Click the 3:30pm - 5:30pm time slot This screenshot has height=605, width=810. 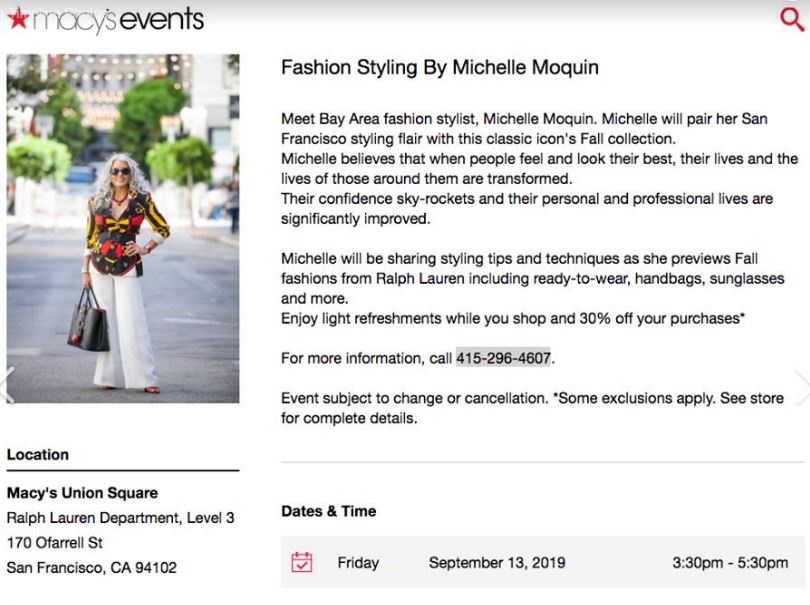pyautogui.click(x=730, y=563)
